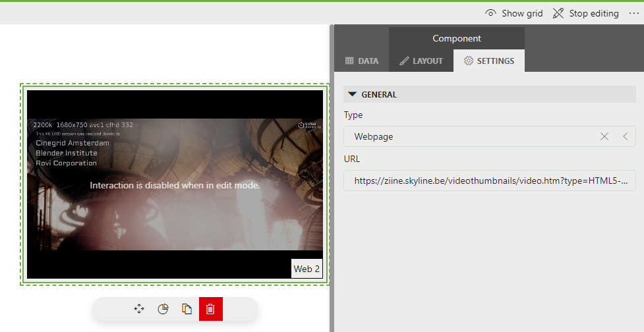Click the Type field showing Webpage
Screen dimensions: 644x332
click(490, 136)
